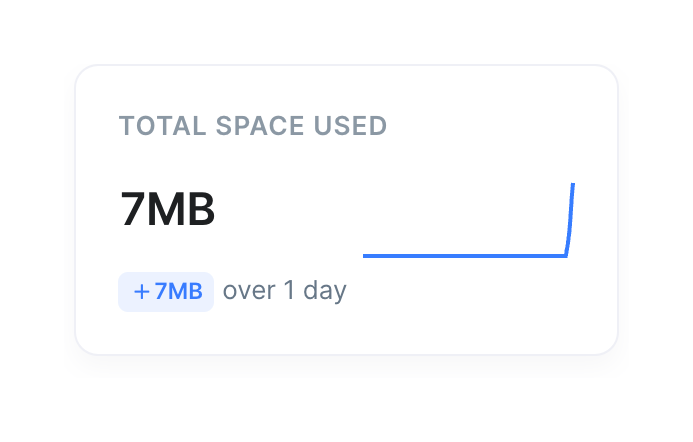Click the corner curve where the sparkline turns upward
Screen dimensions: 693x442
click(566, 253)
